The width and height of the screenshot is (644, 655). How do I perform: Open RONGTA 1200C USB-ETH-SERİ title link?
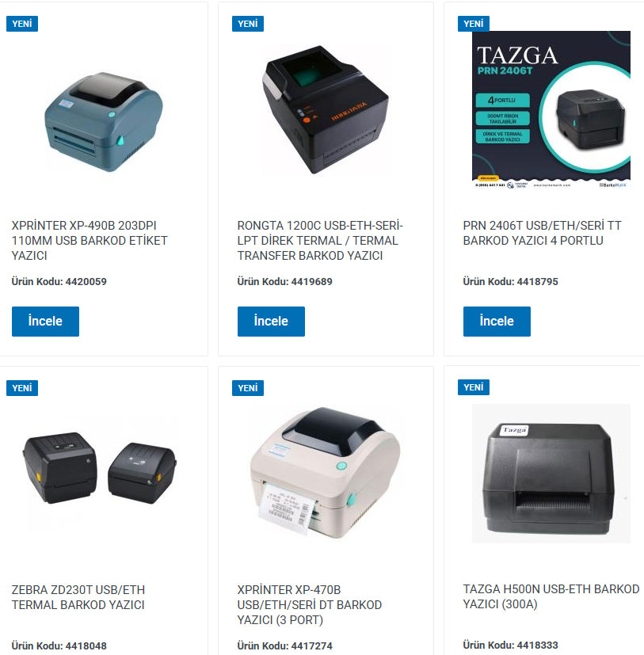(320, 241)
